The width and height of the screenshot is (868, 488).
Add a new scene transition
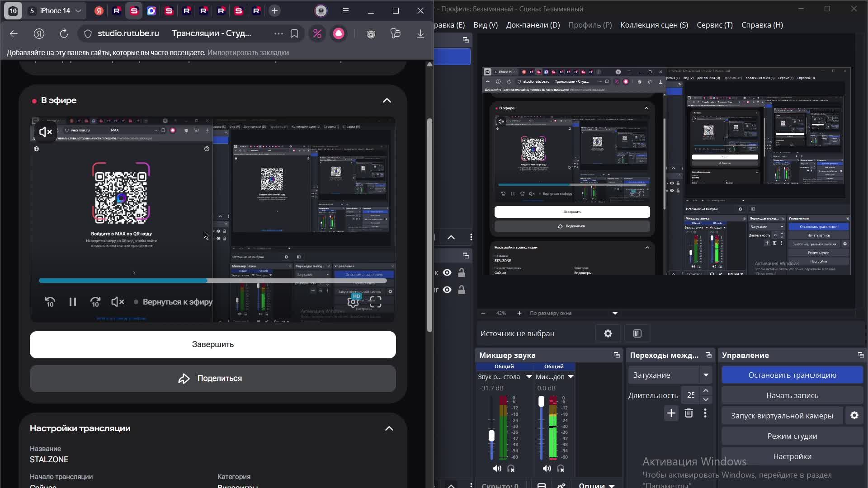pyautogui.click(x=671, y=413)
